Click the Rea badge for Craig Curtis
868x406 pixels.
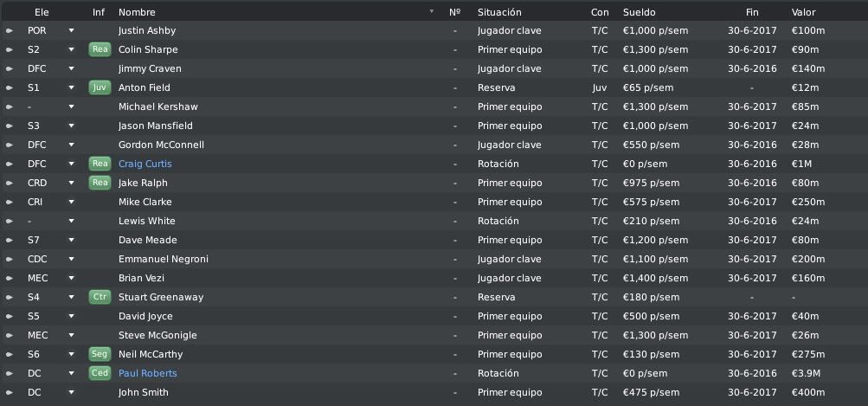click(x=100, y=164)
